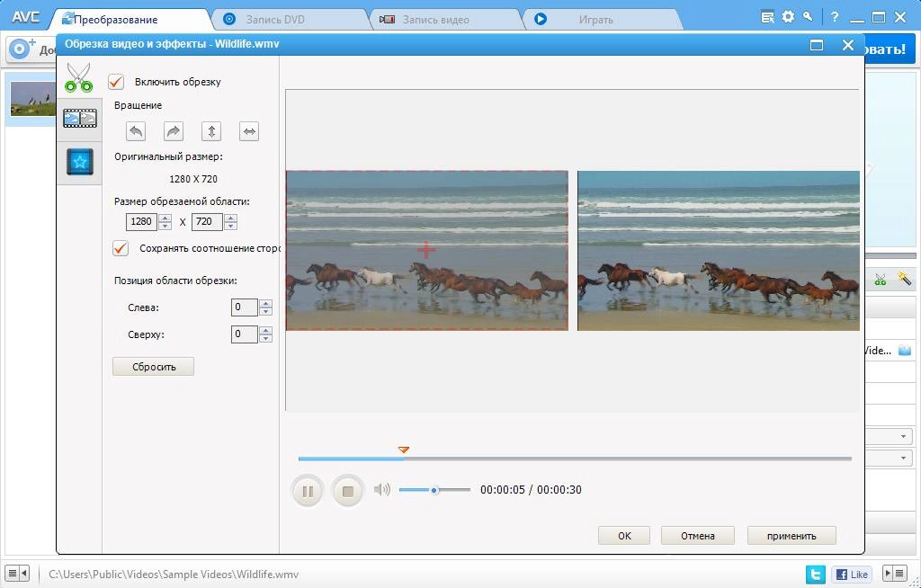Viewport: 921px width, 588px height.
Task: Rotate video left with the counterclockwise arrow
Action: [x=136, y=131]
